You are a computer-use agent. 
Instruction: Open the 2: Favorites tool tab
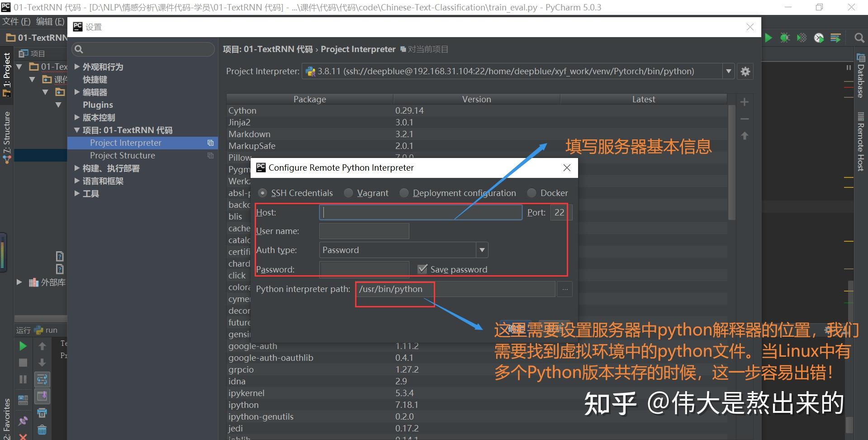(x=6, y=419)
